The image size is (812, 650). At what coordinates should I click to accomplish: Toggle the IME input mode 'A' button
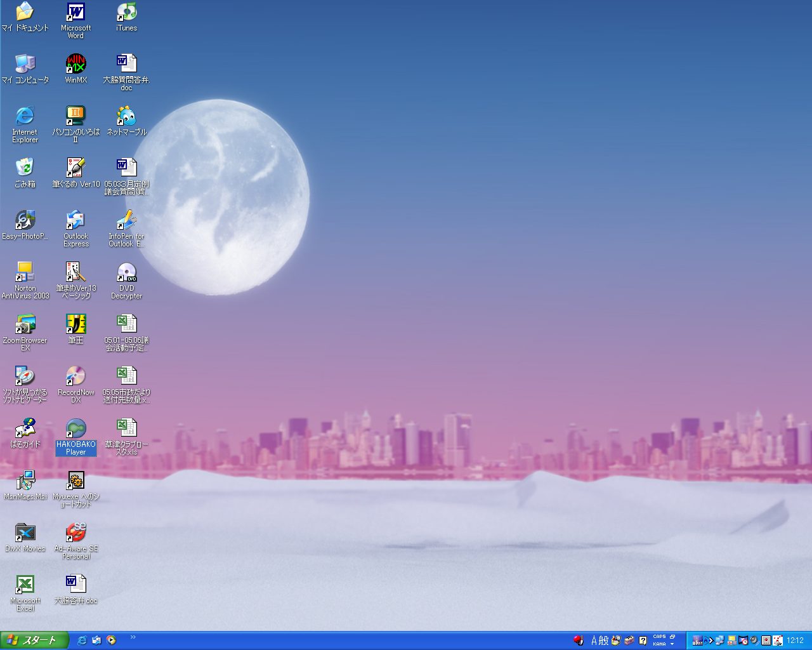pos(594,640)
